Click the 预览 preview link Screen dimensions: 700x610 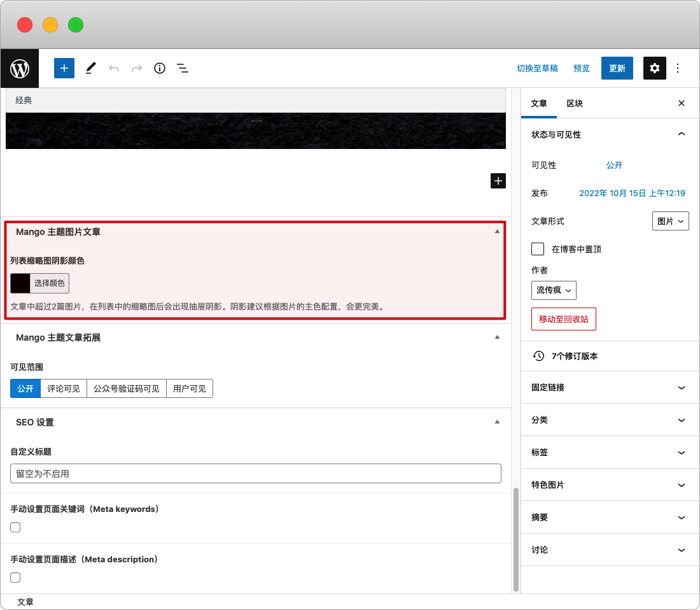581,68
